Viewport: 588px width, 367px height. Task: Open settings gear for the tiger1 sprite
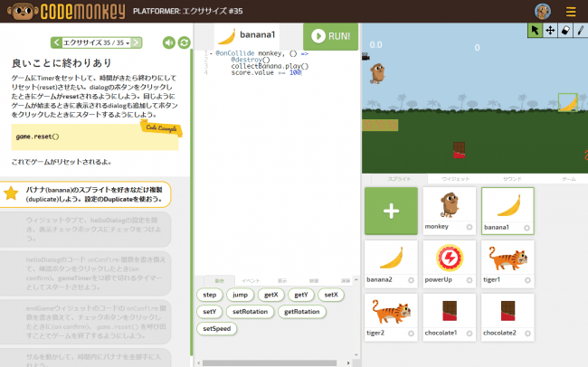(x=528, y=280)
